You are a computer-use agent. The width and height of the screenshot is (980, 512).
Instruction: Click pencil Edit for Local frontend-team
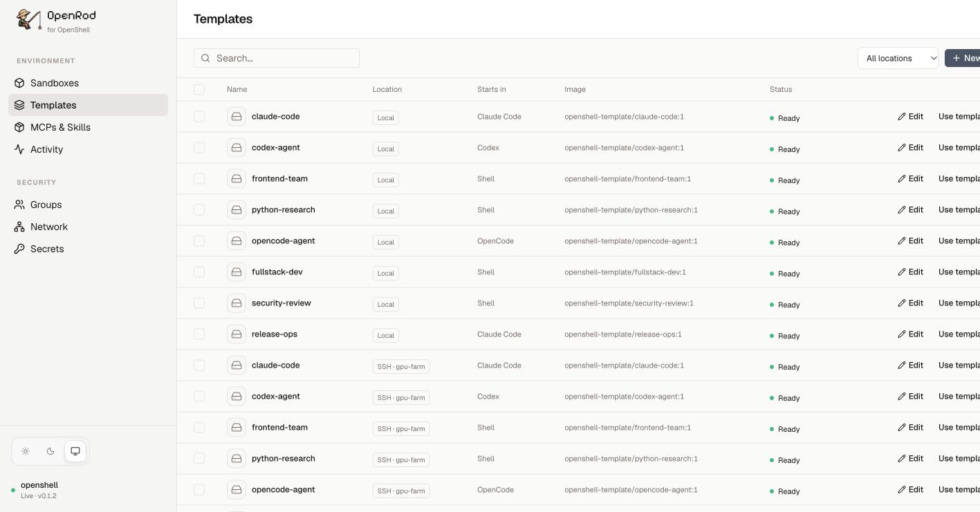tap(910, 179)
